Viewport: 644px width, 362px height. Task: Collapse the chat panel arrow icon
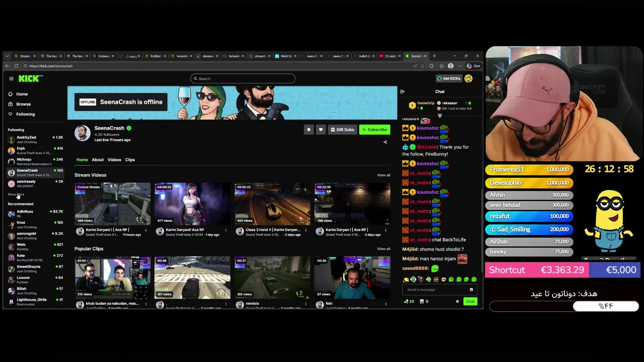click(x=402, y=92)
